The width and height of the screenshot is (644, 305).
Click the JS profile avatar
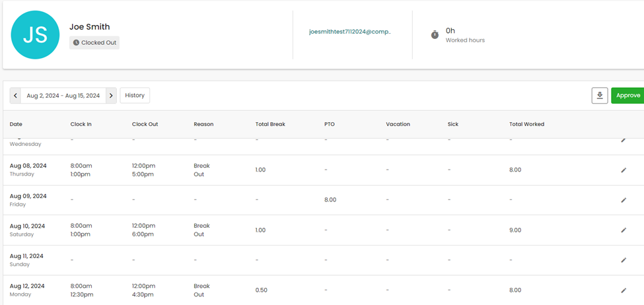click(x=35, y=35)
